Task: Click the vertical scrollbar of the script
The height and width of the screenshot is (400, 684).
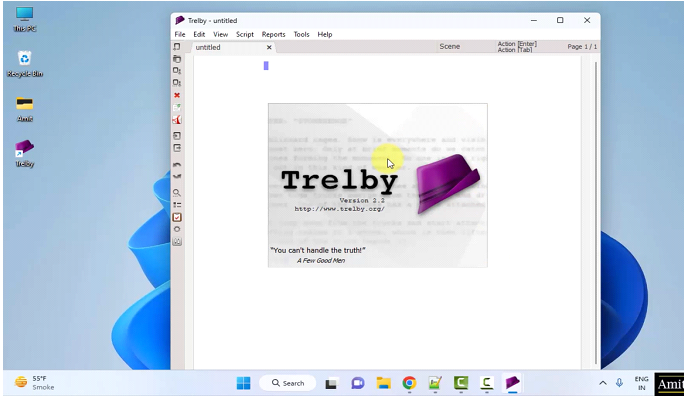Action: pos(595,212)
